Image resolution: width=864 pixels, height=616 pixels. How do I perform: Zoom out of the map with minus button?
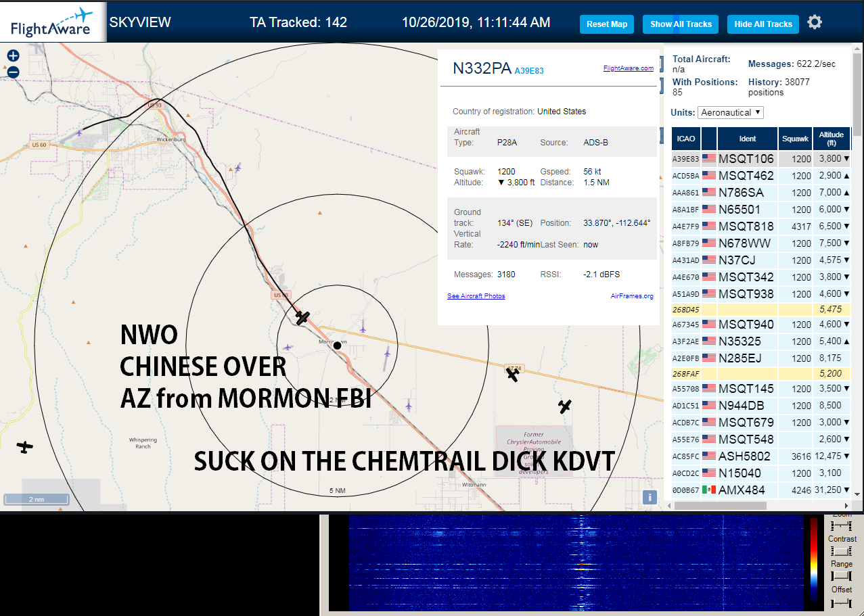tap(13, 72)
